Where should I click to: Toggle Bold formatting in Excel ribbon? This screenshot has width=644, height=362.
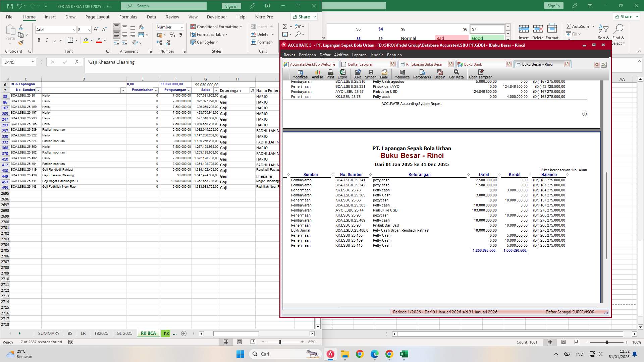point(39,40)
